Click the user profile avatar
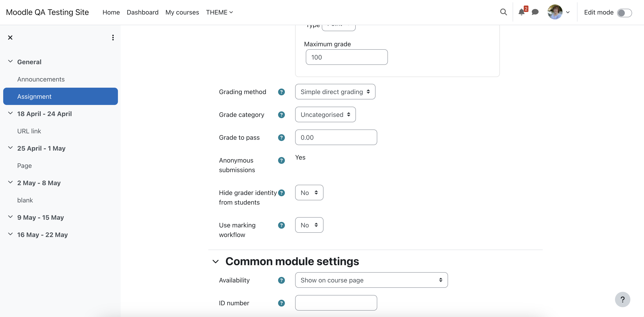 tap(555, 12)
